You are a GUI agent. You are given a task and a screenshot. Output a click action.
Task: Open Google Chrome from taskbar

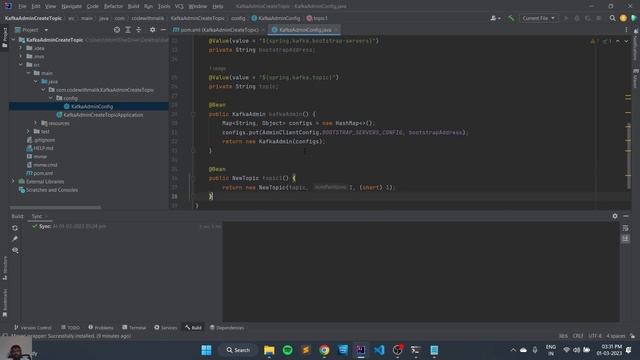pos(324,350)
